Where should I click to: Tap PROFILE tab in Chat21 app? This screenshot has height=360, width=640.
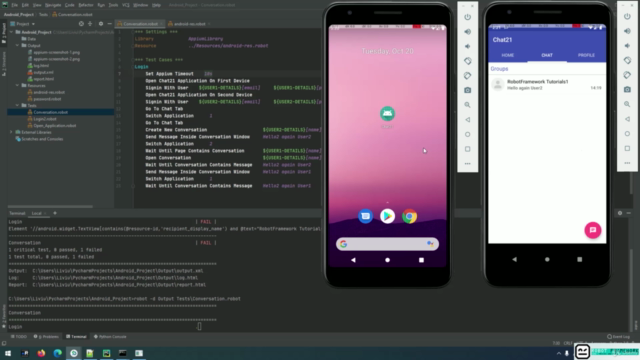click(586, 55)
